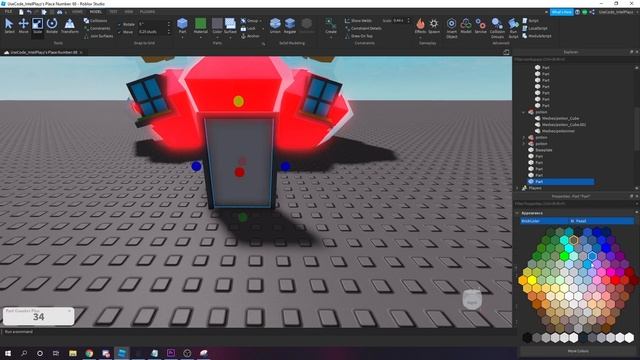Insert a ModuleScript
Image resolution: width=640 pixels, height=360 pixels.
pos(537,36)
